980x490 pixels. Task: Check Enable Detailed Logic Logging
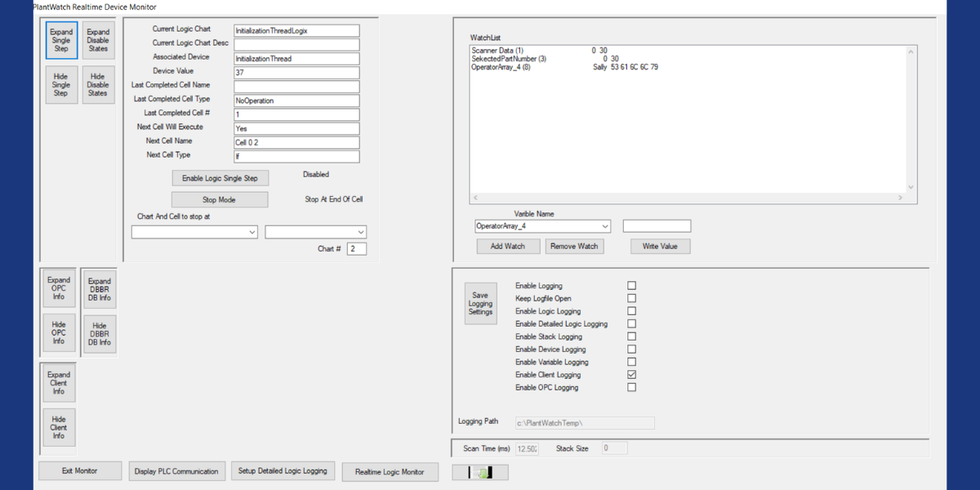pos(631,323)
